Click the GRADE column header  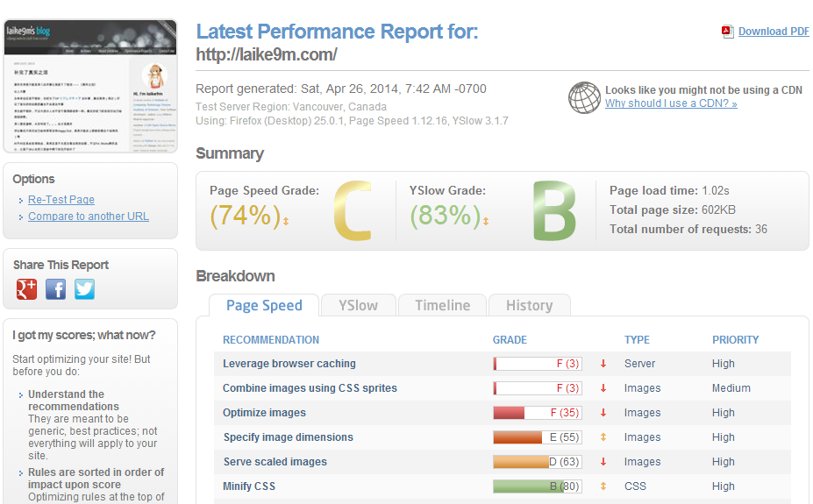tap(510, 340)
